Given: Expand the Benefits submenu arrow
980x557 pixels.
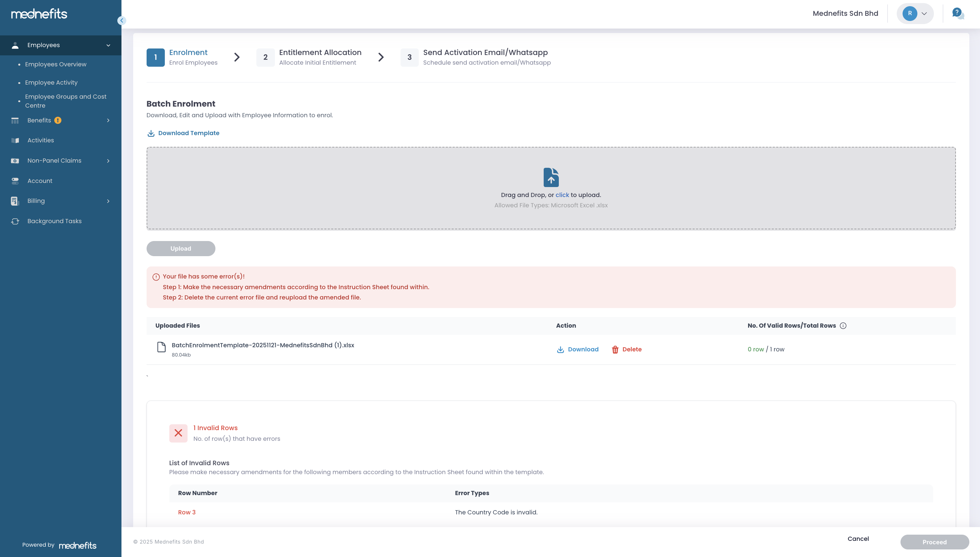Looking at the screenshot, I should click(108, 120).
